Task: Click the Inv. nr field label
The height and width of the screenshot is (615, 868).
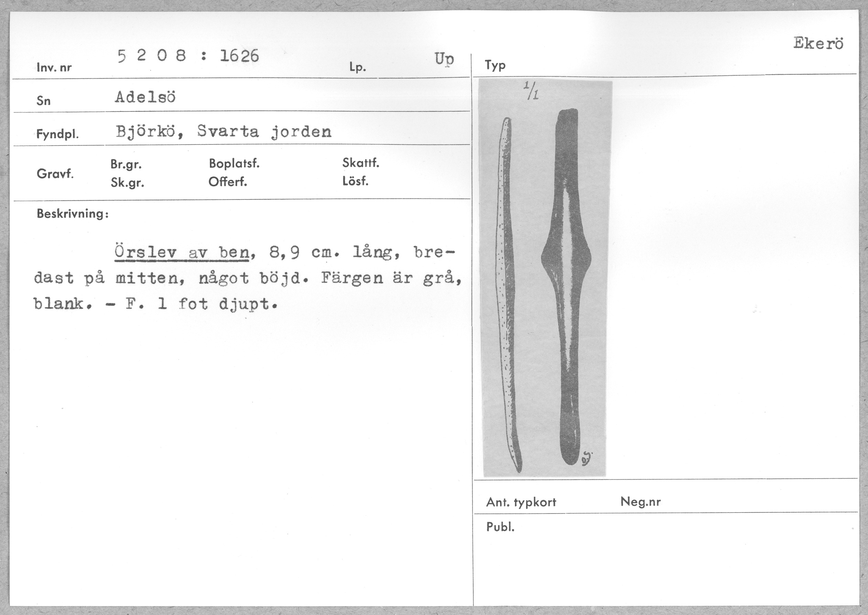Action: tap(54, 68)
